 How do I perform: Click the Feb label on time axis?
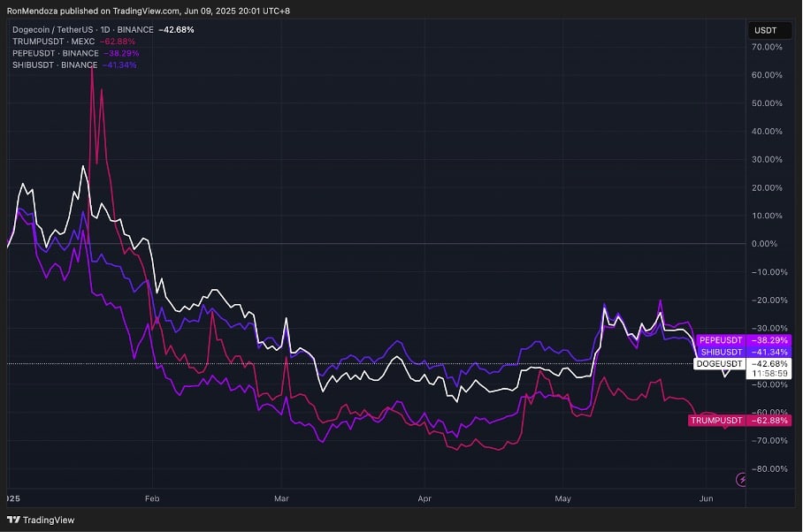point(151,498)
